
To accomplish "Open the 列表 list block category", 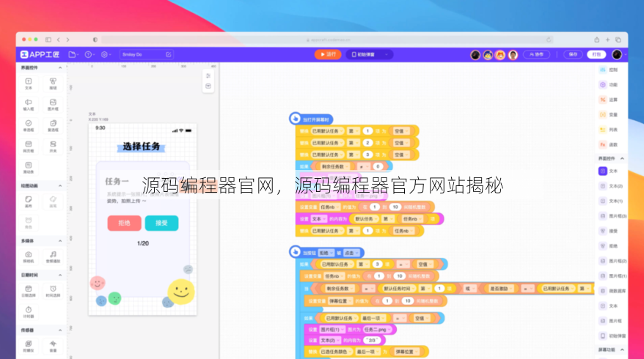I will (609, 130).
